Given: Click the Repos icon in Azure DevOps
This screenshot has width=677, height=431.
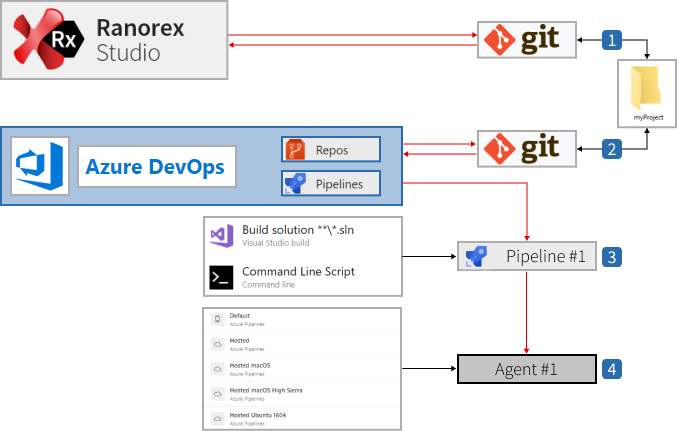Looking at the screenshot, I should pyautogui.click(x=296, y=150).
